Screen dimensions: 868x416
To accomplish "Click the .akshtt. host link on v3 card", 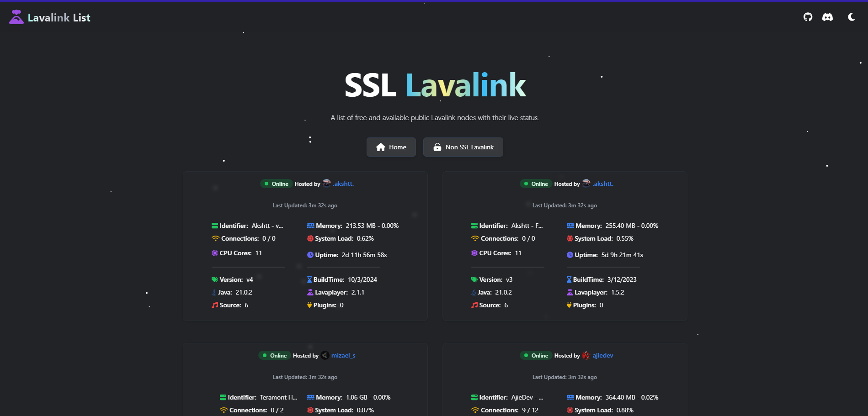I will click(603, 184).
